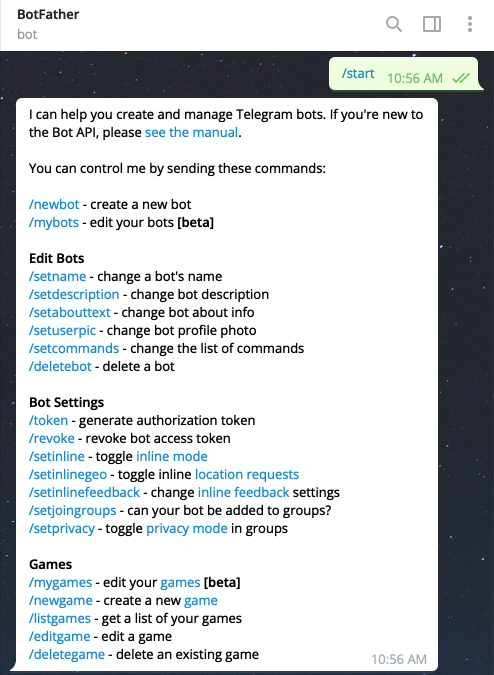
Task: Select the /revoke command
Action: (52, 438)
